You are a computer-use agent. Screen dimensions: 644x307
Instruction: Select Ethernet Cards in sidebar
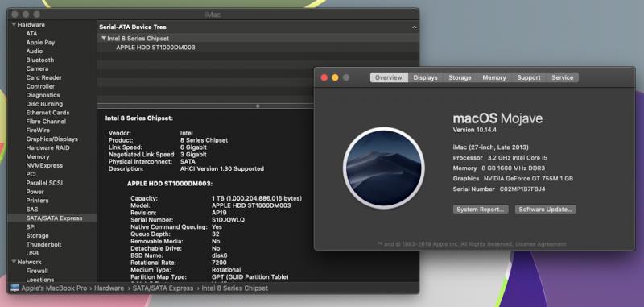click(x=47, y=113)
